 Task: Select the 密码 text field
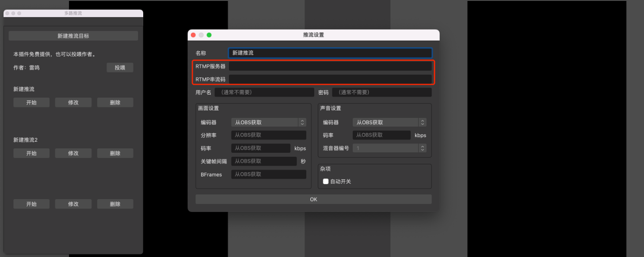[381, 92]
